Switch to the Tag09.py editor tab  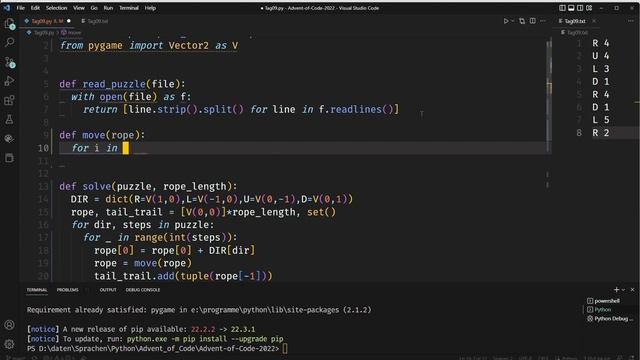pos(47,21)
